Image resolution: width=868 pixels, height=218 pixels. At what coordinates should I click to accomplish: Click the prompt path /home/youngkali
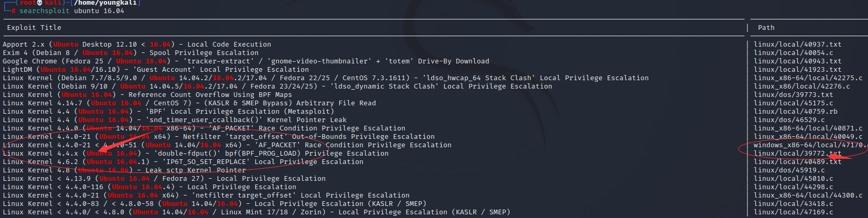[x=105, y=3]
